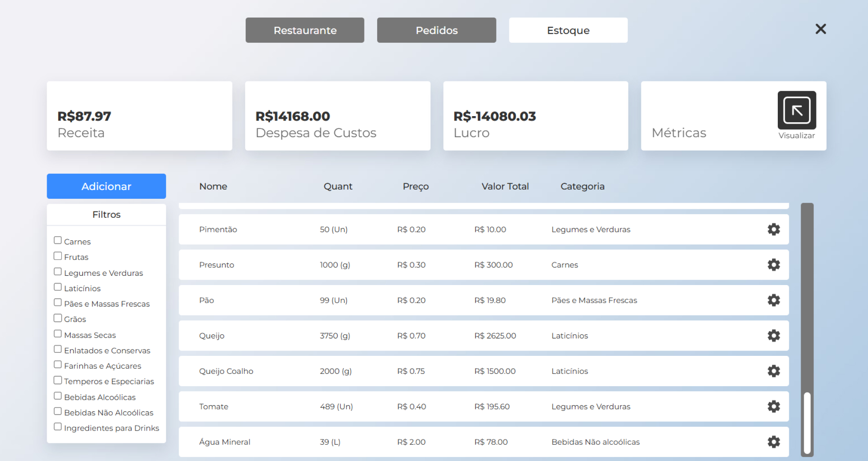Image resolution: width=868 pixels, height=461 pixels.
Task: Enable the Laticínios filter
Action: (57, 286)
